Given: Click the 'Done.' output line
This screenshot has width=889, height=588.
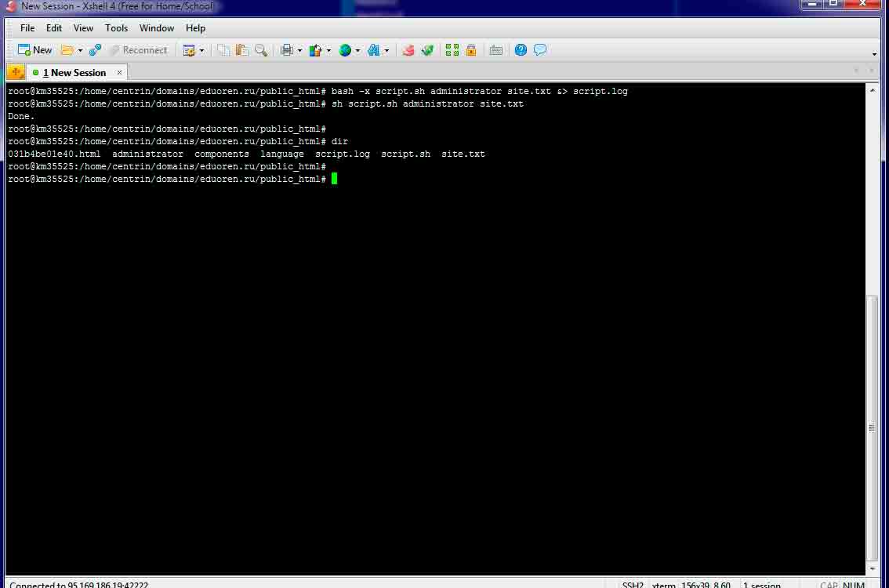Looking at the screenshot, I should [x=21, y=116].
